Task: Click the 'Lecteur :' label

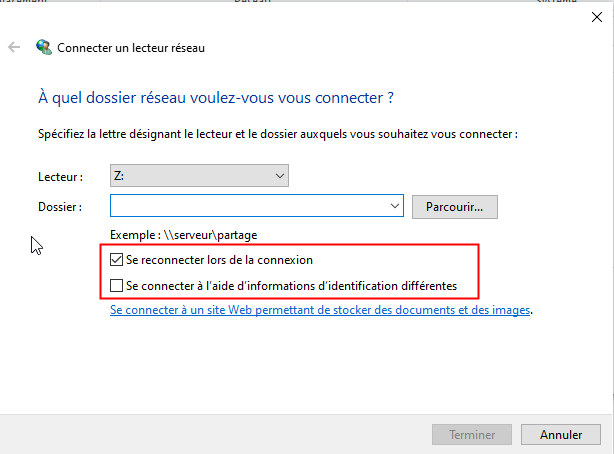Action: click(59, 176)
